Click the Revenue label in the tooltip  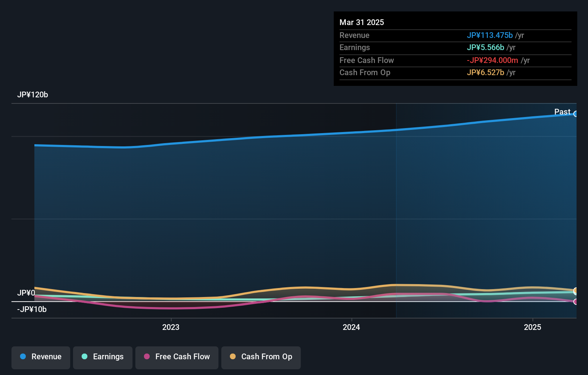[x=354, y=35]
